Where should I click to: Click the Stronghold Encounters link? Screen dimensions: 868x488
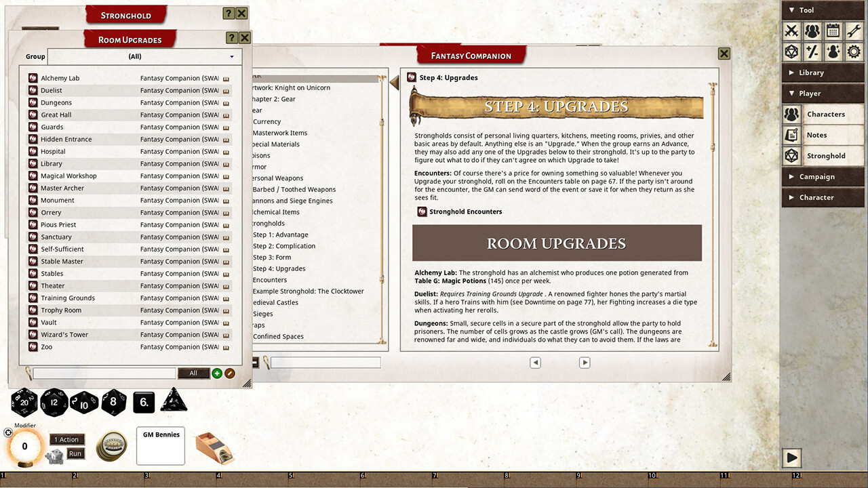click(466, 211)
